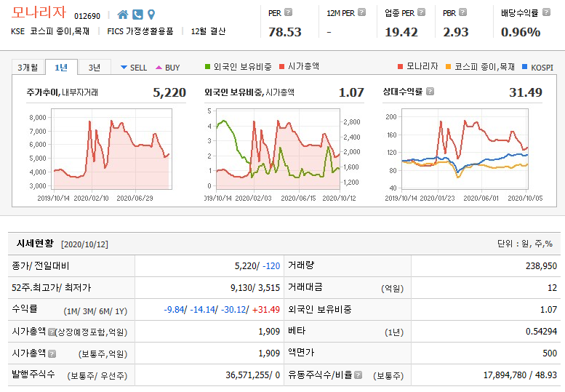The image size is (565, 392).
Task: Click the 베타 value 0.54294
Action: pyautogui.click(x=541, y=332)
